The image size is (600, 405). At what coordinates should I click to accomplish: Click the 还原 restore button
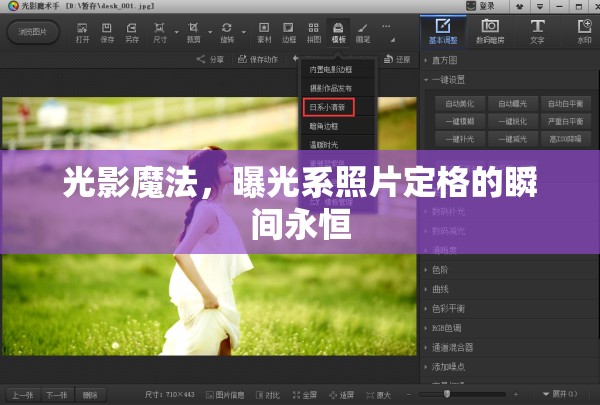click(397, 59)
